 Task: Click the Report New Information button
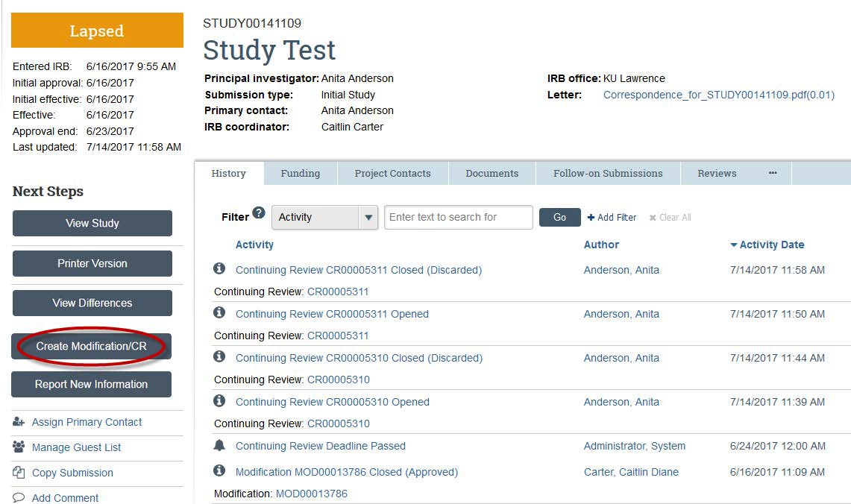[x=91, y=384]
